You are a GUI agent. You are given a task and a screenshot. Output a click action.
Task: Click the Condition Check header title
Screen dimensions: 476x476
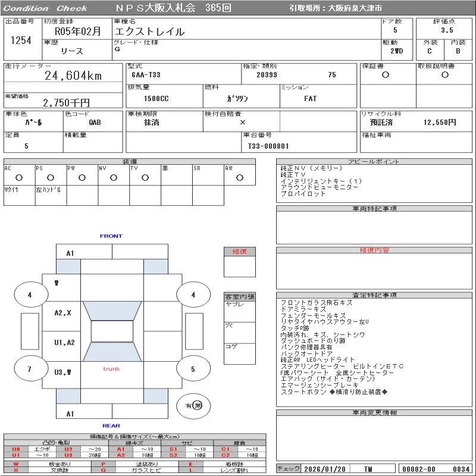tap(45, 8)
